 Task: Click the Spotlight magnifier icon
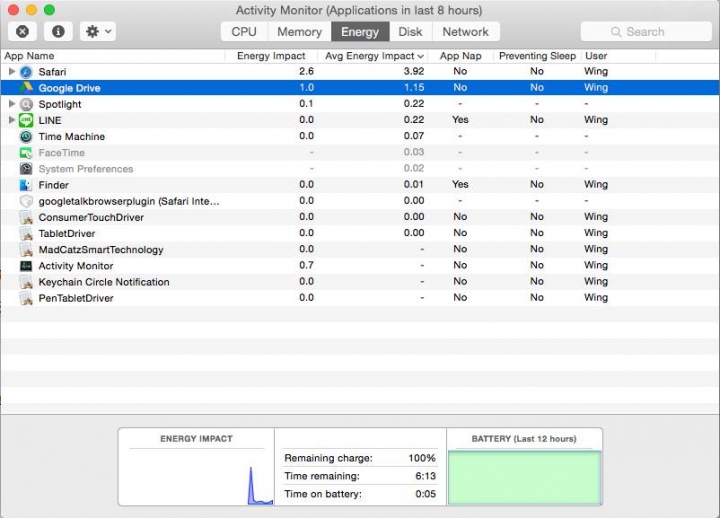click(x=26, y=104)
